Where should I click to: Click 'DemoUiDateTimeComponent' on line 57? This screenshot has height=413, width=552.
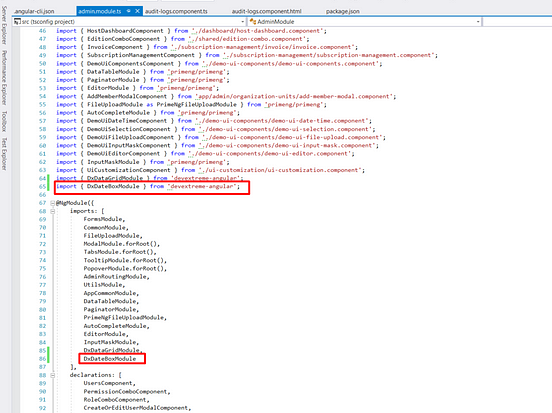tap(127, 121)
